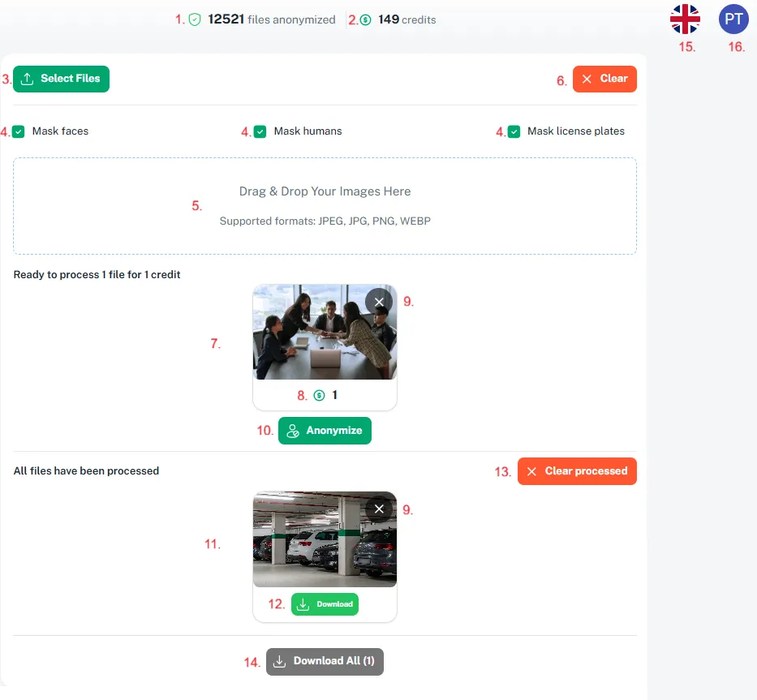Viewport: 757px width, 700px height.
Task: Click the UK flag language icon
Action: click(685, 19)
